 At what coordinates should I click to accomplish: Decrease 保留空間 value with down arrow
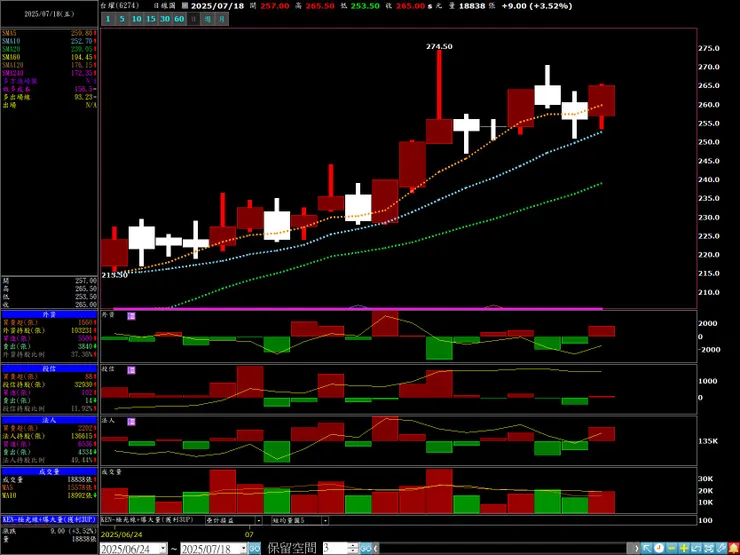pyautogui.click(x=353, y=551)
